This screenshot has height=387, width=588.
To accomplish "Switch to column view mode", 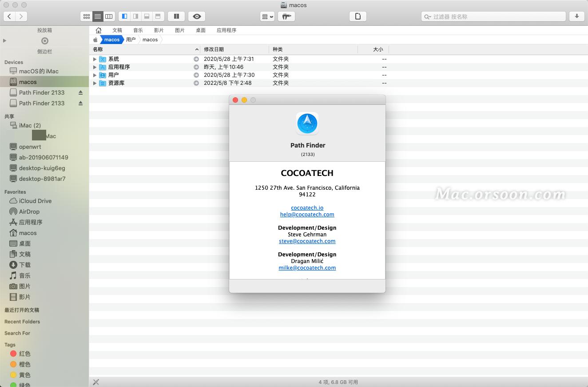I will click(109, 16).
